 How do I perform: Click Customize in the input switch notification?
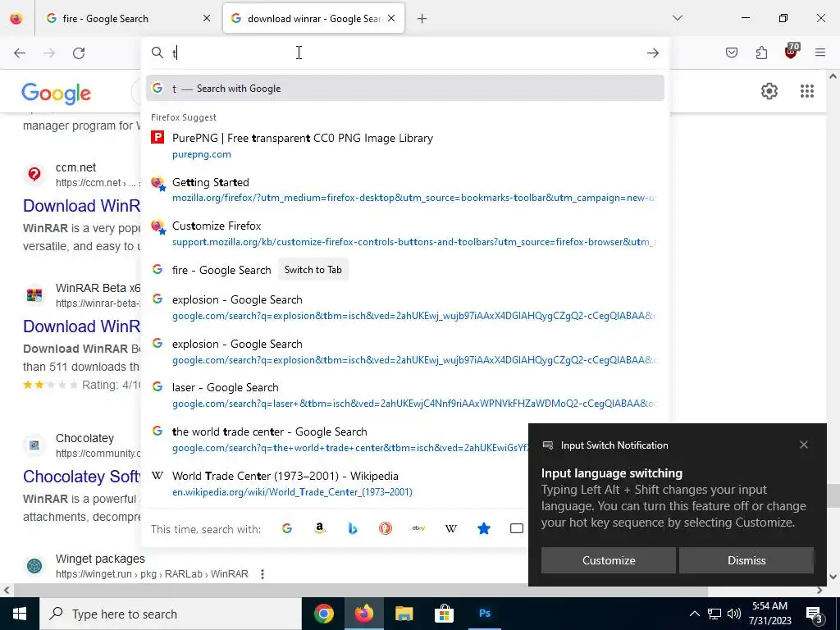click(609, 560)
